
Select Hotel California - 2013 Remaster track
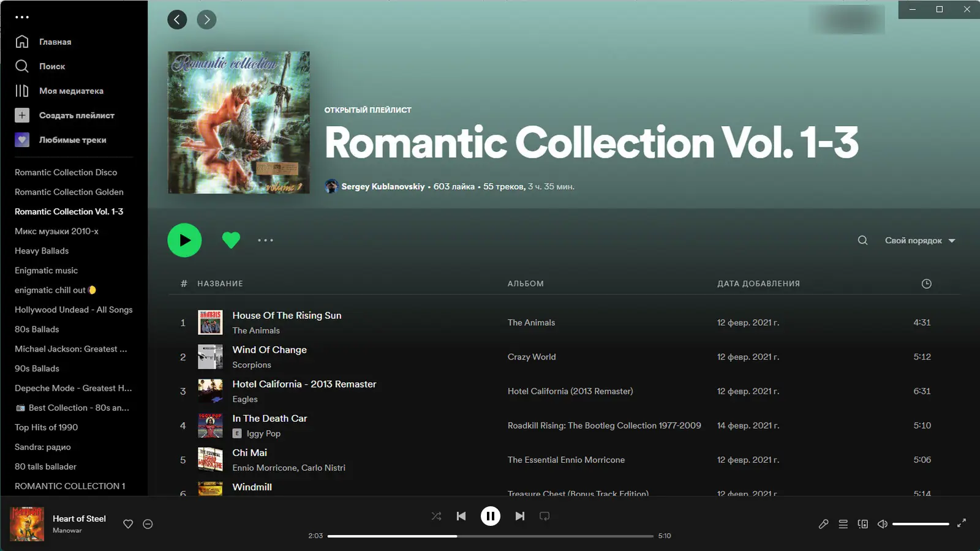[304, 384]
